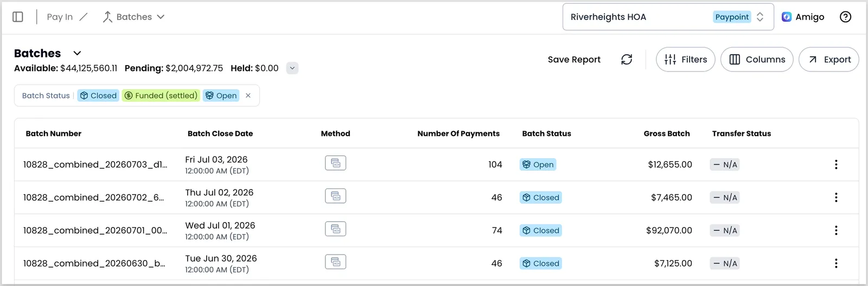
Task: Click the Fri Jul 03, 2026 date
Action: [x=216, y=160]
